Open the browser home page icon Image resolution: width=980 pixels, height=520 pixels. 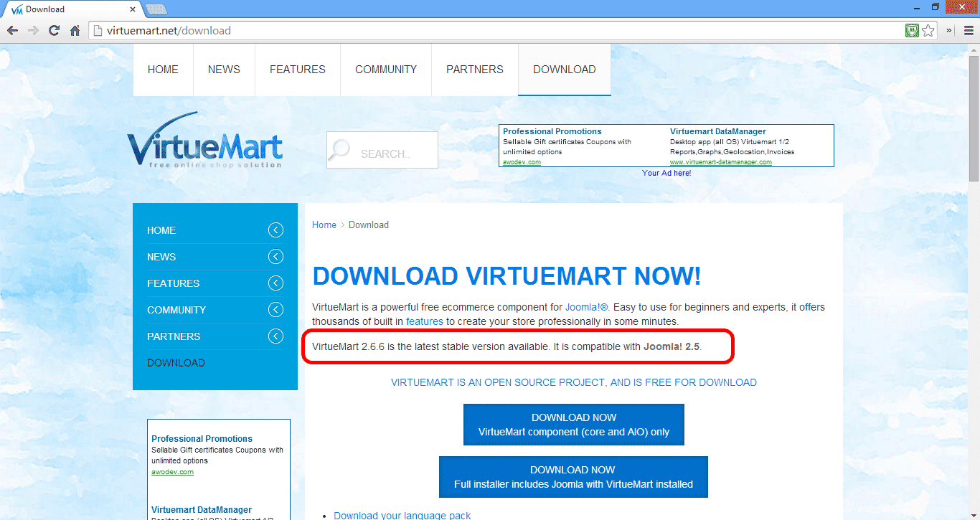[x=75, y=31]
